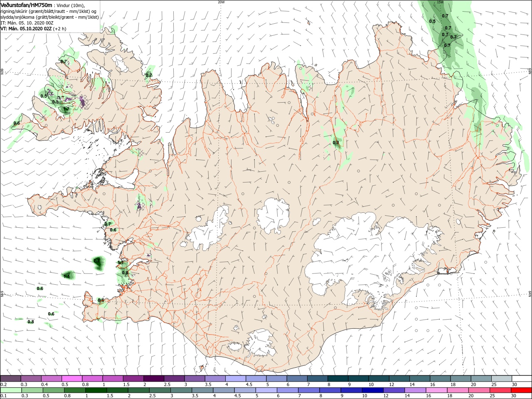
Task: Pick the light lavender swatch labeled 4 in snow scale
Action: tap(235, 379)
